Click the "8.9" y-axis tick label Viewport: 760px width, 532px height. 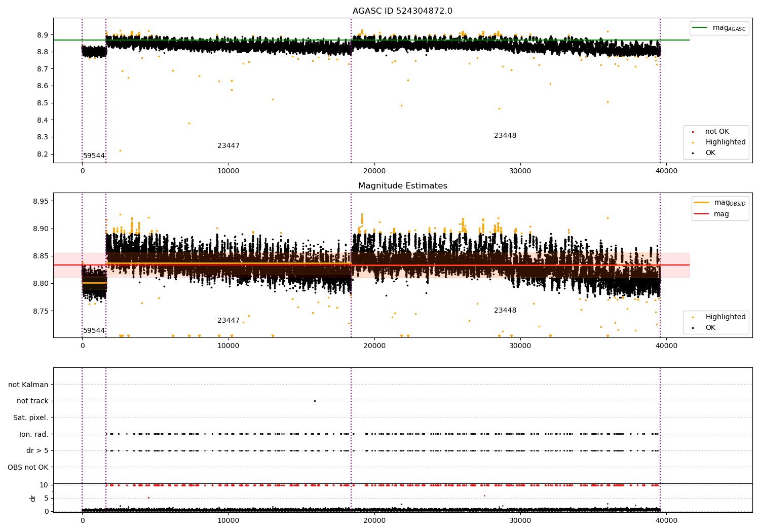pyautogui.click(x=43, y=35)
